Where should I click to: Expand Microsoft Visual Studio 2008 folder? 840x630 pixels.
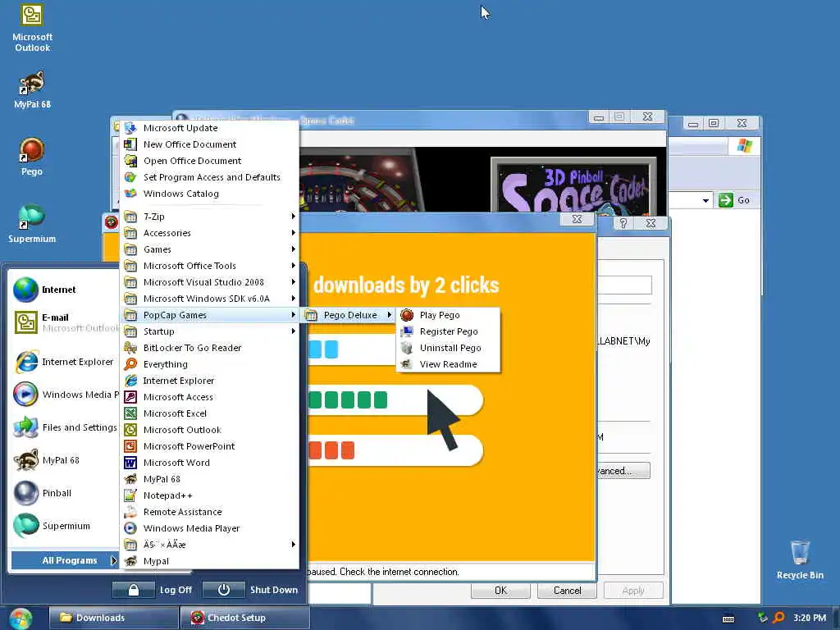pyautogui.click(x=209, y=282)
